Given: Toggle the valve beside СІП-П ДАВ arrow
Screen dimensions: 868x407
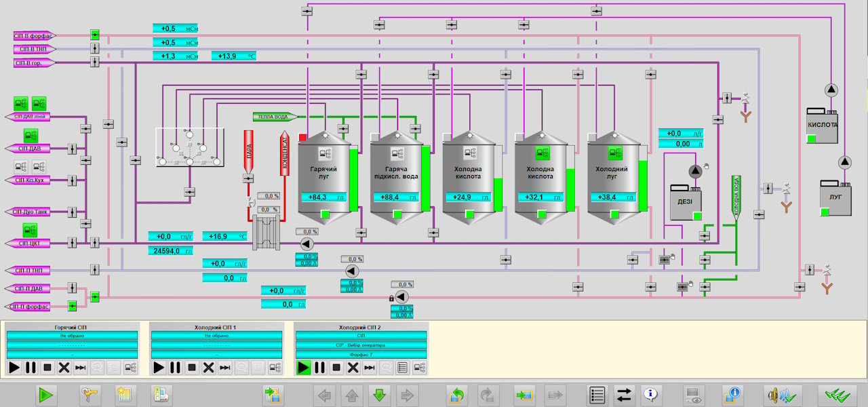Looking at the screenshot, I should click(72, 288).
